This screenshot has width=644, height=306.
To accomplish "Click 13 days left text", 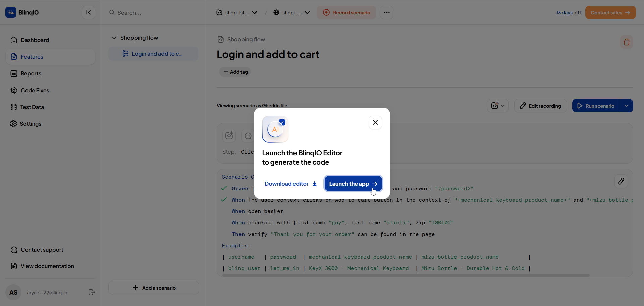I will 569,13.
